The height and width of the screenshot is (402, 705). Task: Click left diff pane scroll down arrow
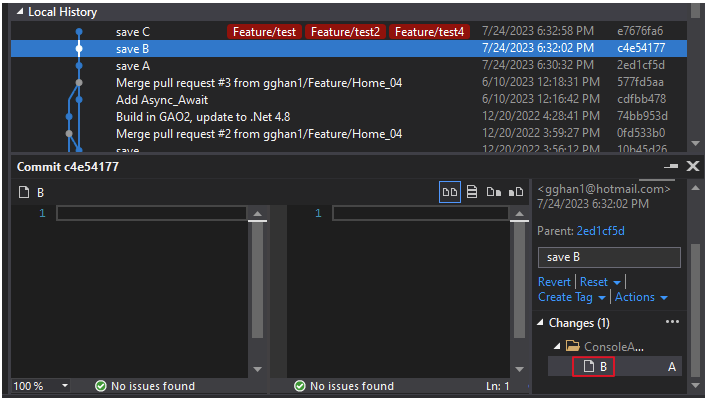coord(258,370)
